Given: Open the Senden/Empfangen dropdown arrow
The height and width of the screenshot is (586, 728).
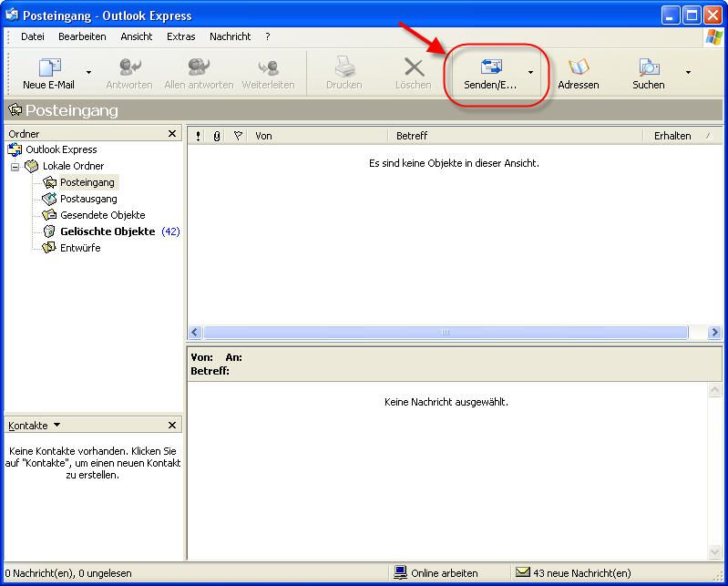Looking at the screenshot, I should [x=530, y=72].
